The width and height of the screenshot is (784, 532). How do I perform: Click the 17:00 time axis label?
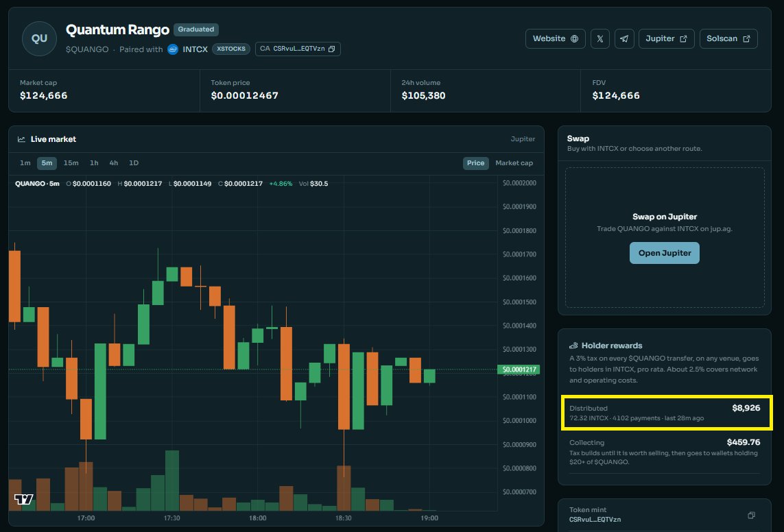pos(86,518)
